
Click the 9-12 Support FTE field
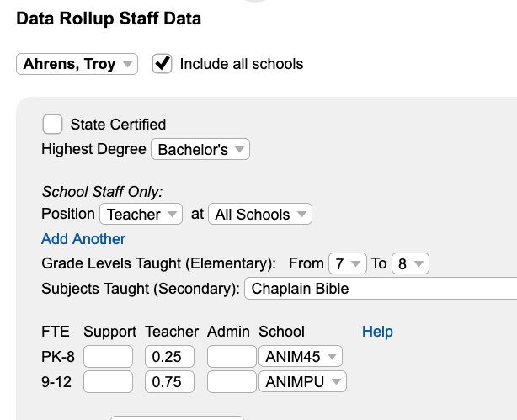point(108,382)
